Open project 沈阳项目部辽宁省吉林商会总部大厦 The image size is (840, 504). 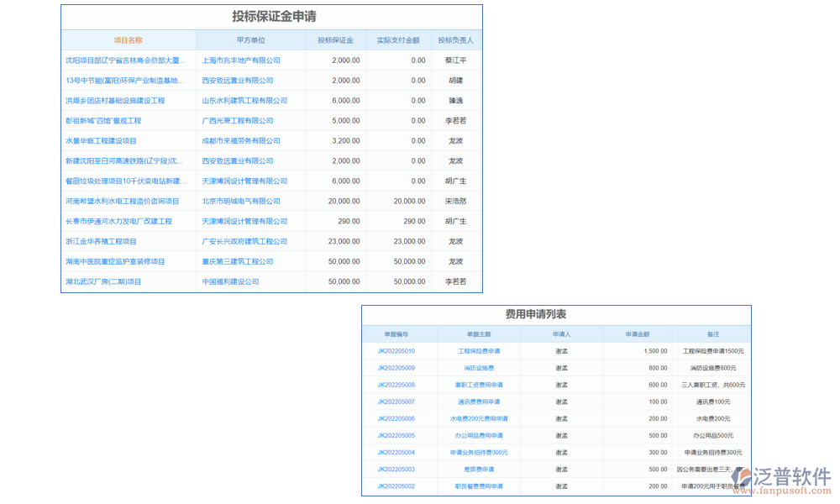(126, 60)
